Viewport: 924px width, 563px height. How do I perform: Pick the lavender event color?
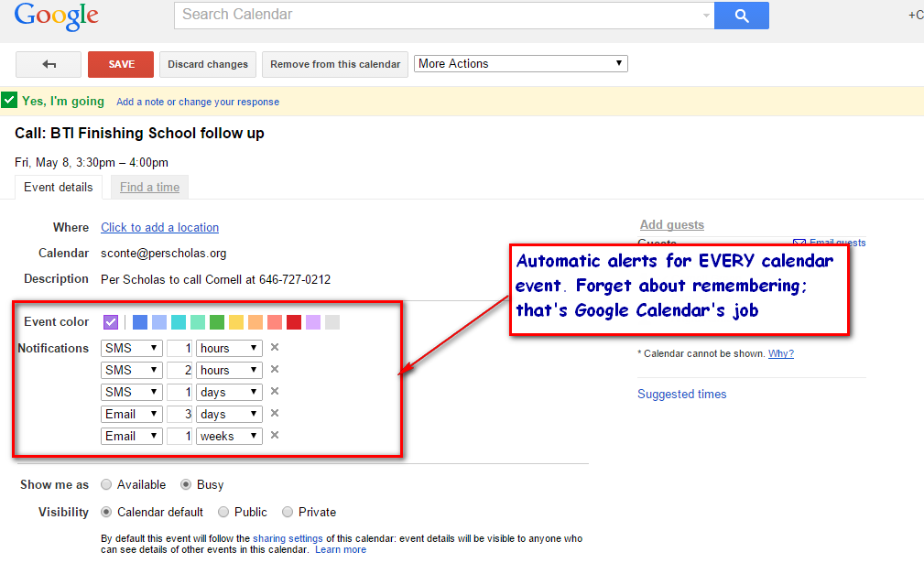click(x=313, y=322)
